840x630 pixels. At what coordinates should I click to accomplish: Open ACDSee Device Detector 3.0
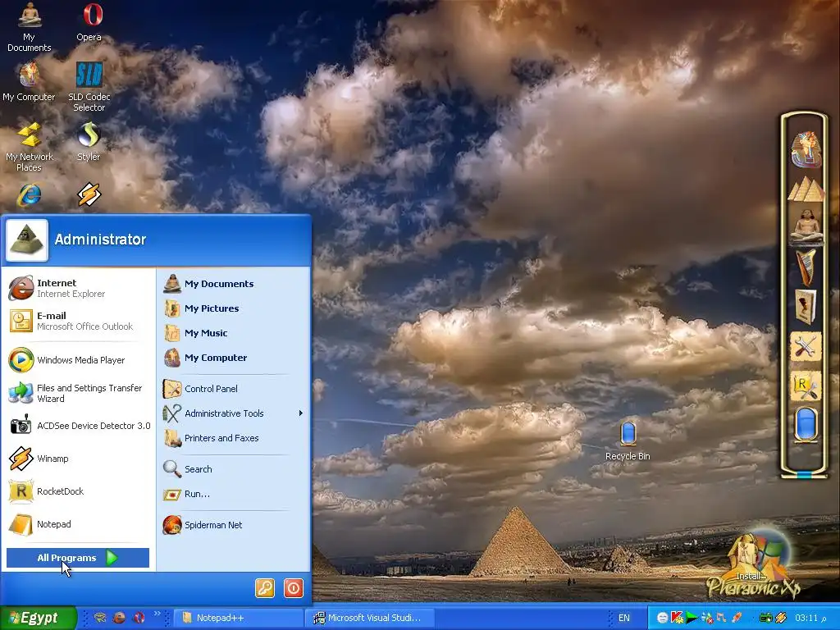(x=79, y=426)
